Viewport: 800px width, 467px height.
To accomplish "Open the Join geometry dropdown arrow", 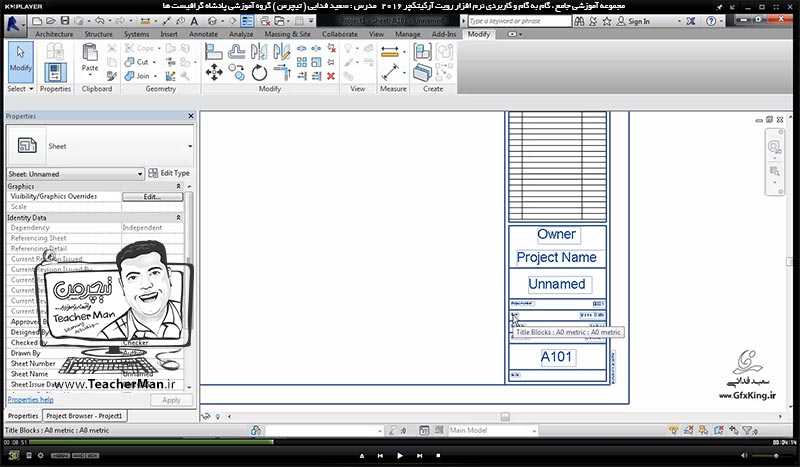I will 155,76.
